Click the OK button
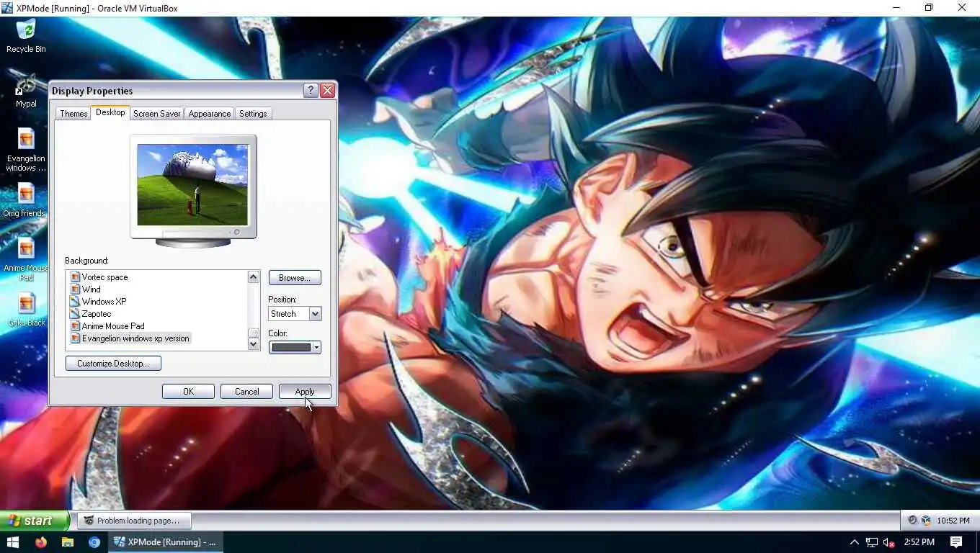The height and width of the screenshot is (553, 980). (188, 392)
